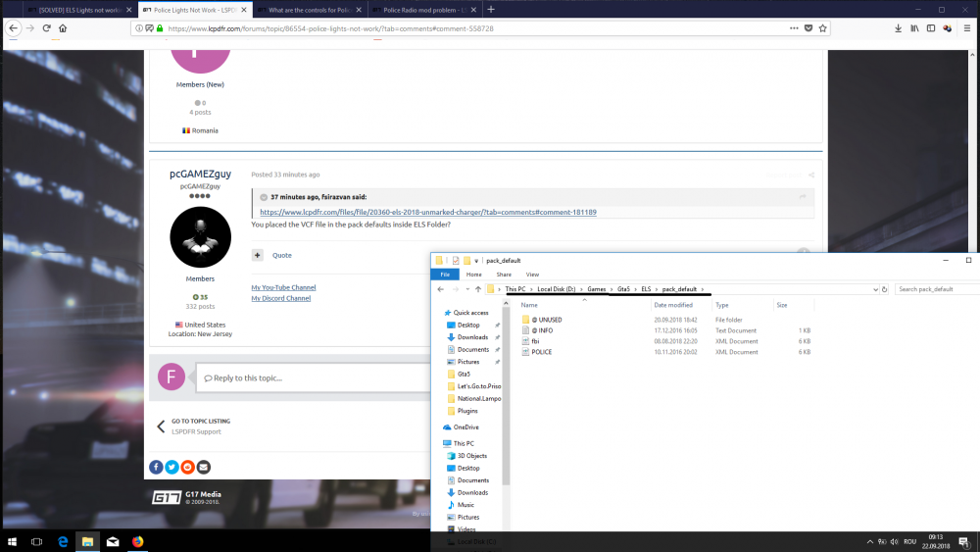Open Mail app from the taskbar
This screenshot has height=552, width=980.
[113, 541]
